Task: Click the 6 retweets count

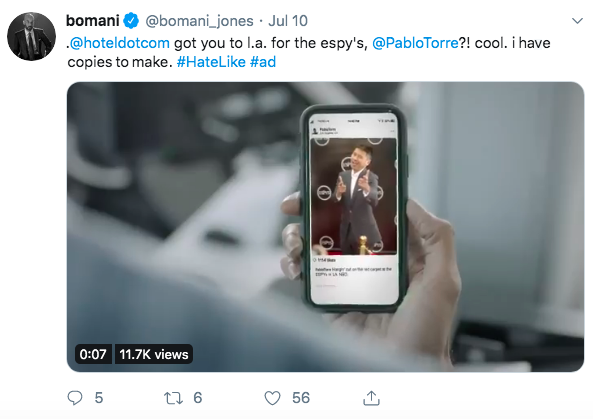Action: (x=198, y=398)
